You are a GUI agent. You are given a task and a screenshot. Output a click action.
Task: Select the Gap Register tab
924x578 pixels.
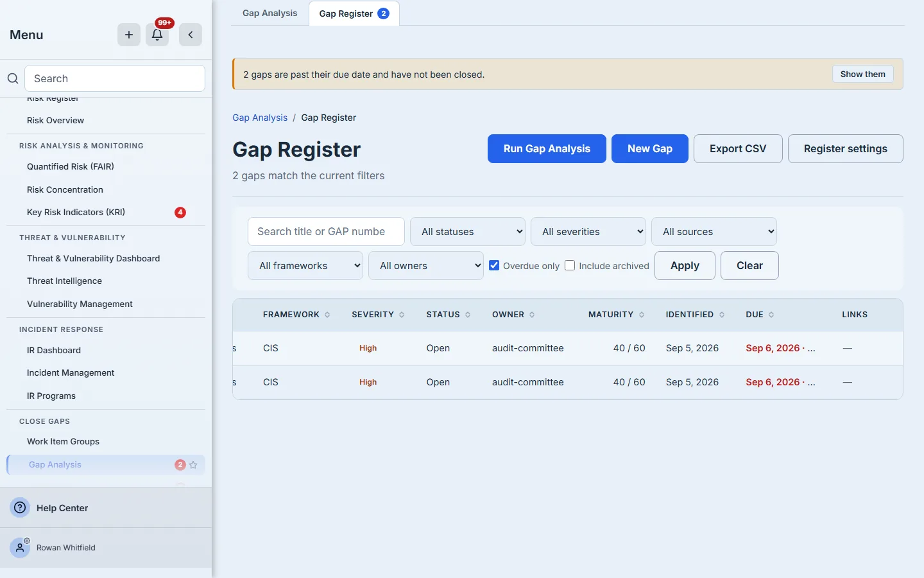tap(354, 13)
